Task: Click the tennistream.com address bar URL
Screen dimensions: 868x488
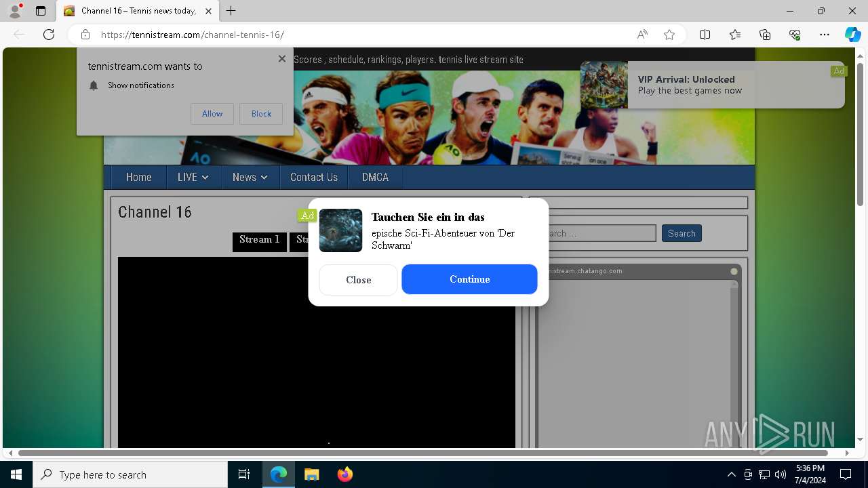Action: point(192,35)
